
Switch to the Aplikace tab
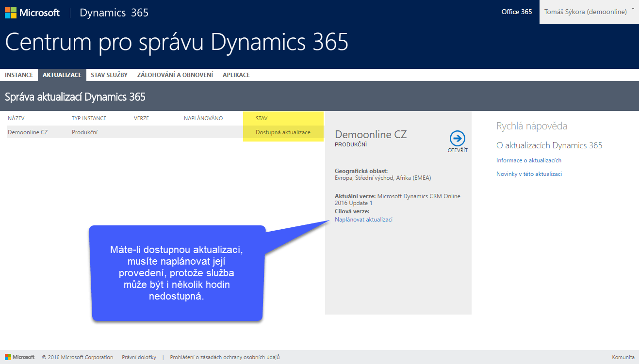point(236,75)
